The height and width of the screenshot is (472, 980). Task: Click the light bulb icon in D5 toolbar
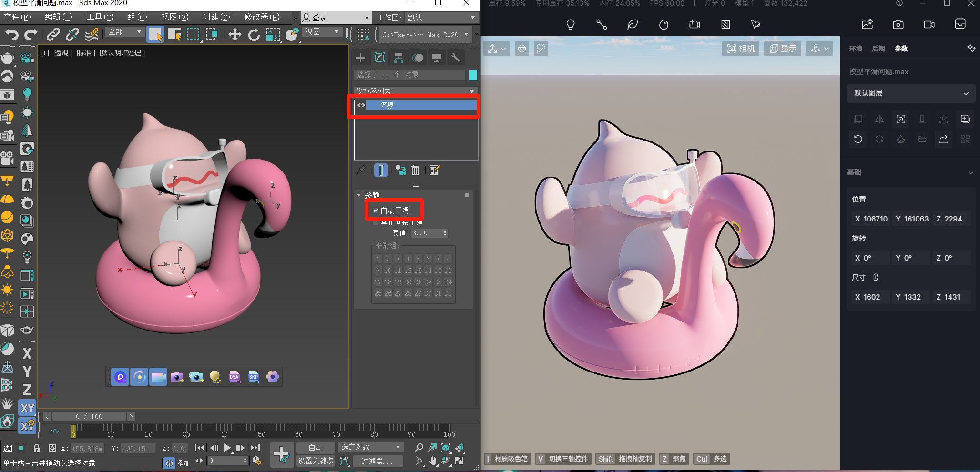click(570, 24)
